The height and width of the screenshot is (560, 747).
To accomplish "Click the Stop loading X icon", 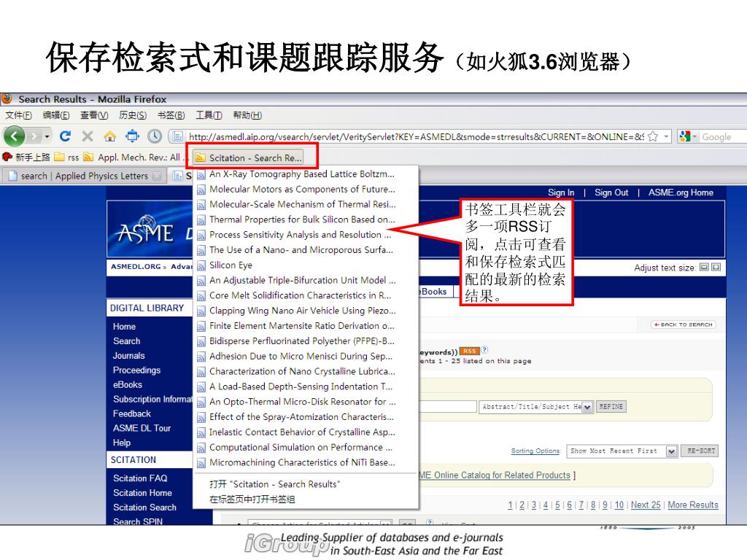I will tap(88, 136).
